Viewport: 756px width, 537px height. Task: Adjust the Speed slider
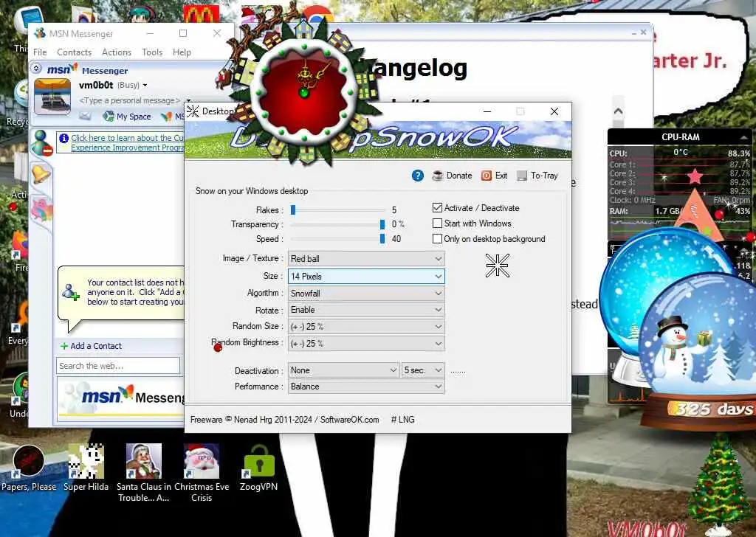(382, 239)
